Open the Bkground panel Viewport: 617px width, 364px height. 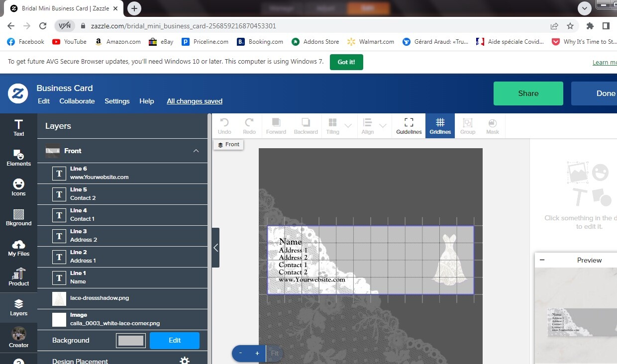click(x=18, y=217)
